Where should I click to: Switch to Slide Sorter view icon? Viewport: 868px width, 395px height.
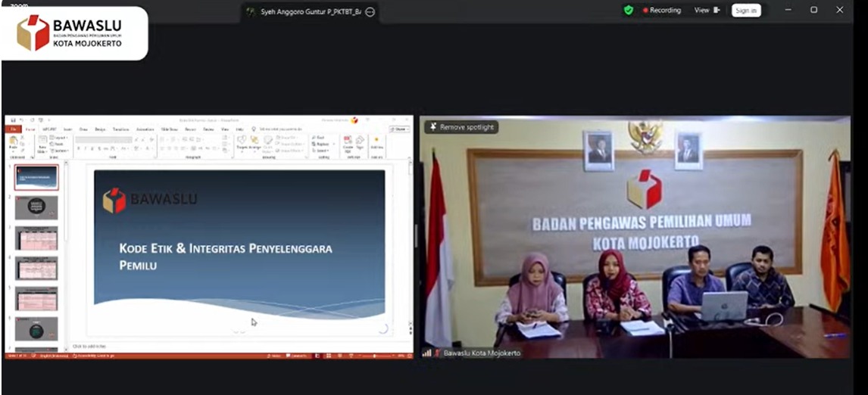tap(329, 356)
